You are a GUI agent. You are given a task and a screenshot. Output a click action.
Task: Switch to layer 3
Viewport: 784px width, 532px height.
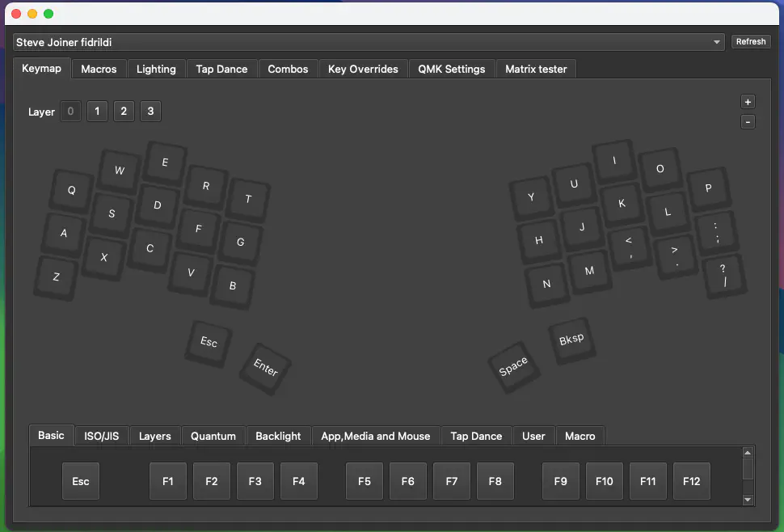point(150,112)
